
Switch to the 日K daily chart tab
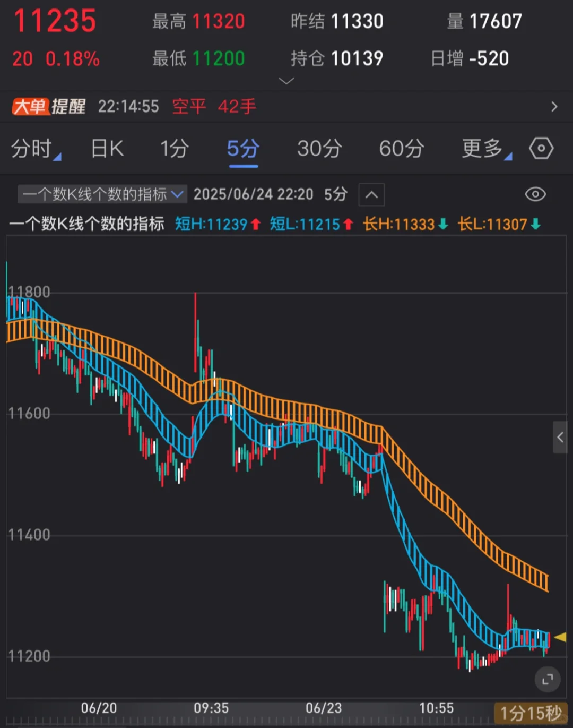(x=107, y=149)
